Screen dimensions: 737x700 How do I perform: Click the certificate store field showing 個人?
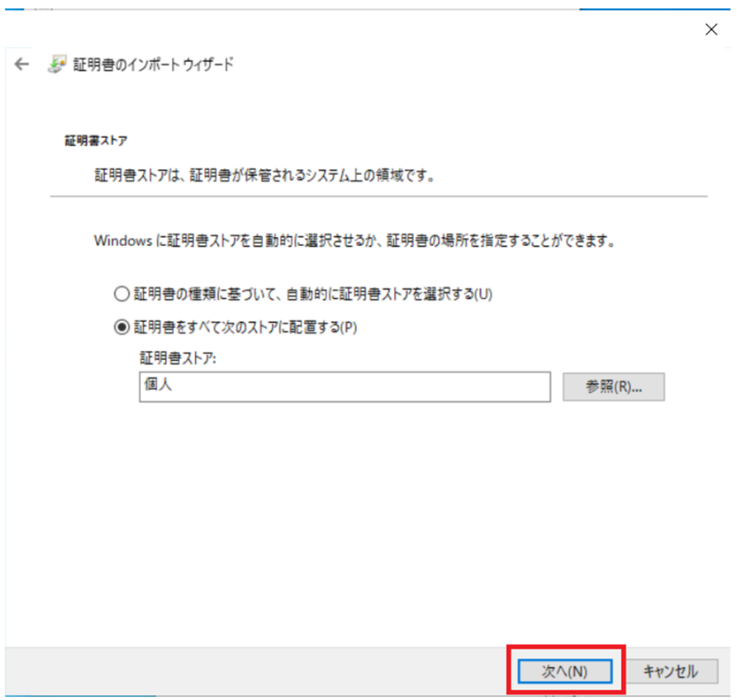[345, 387]
